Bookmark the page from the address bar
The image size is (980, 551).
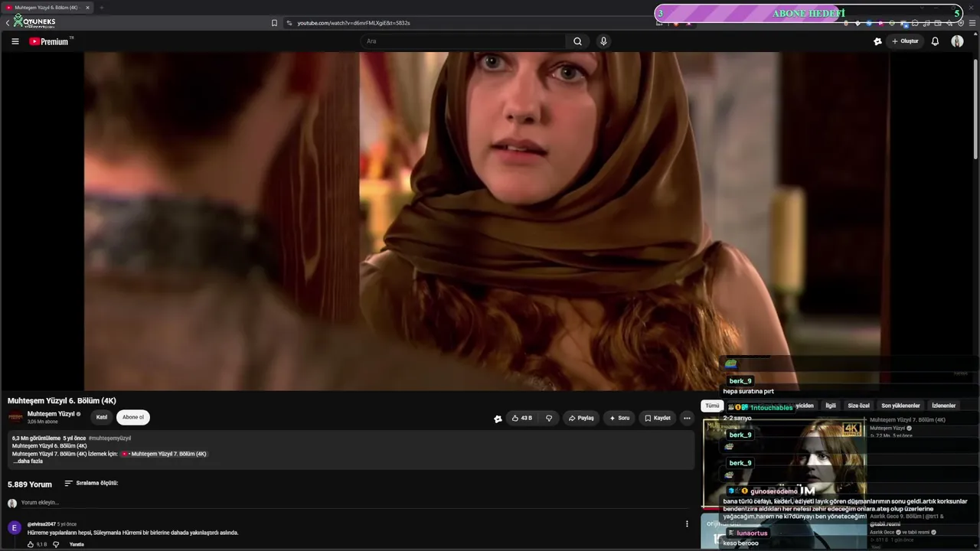point(274,23)
